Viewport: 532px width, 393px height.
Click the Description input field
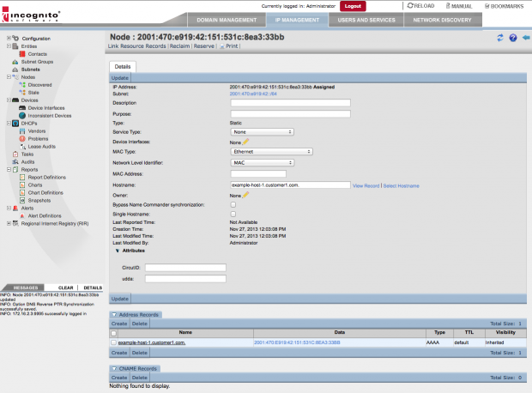coord(290,103)
